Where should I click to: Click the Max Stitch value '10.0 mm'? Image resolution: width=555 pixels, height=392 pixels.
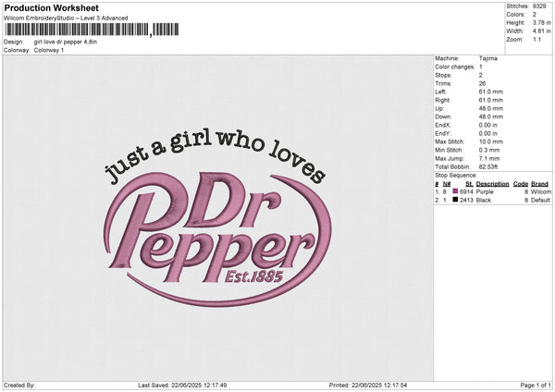pos(491,141)
